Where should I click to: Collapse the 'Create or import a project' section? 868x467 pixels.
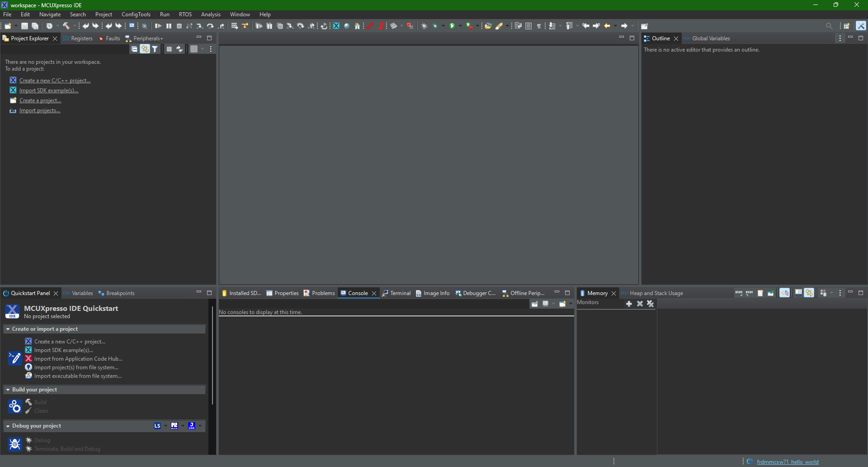tap(8, 329)
